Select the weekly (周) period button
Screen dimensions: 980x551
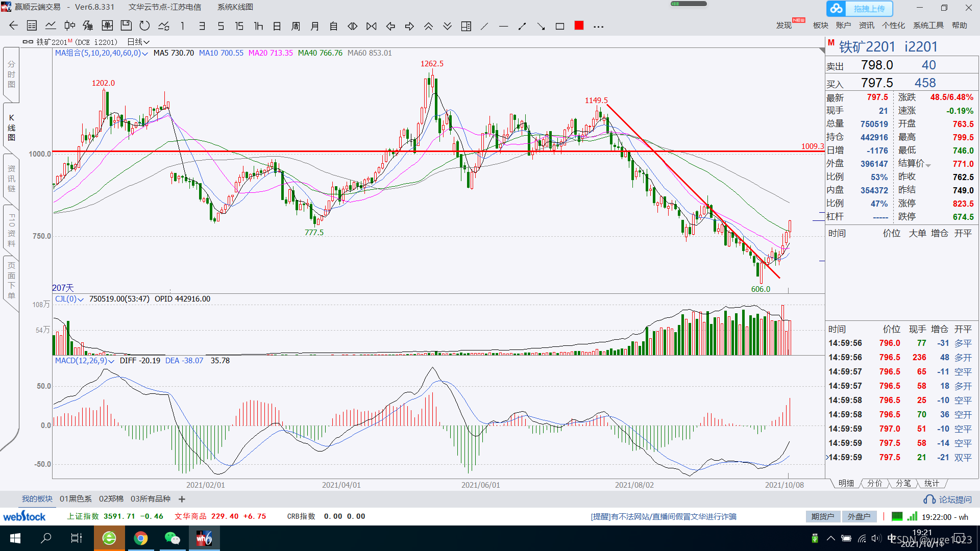(x=296, y=26)
